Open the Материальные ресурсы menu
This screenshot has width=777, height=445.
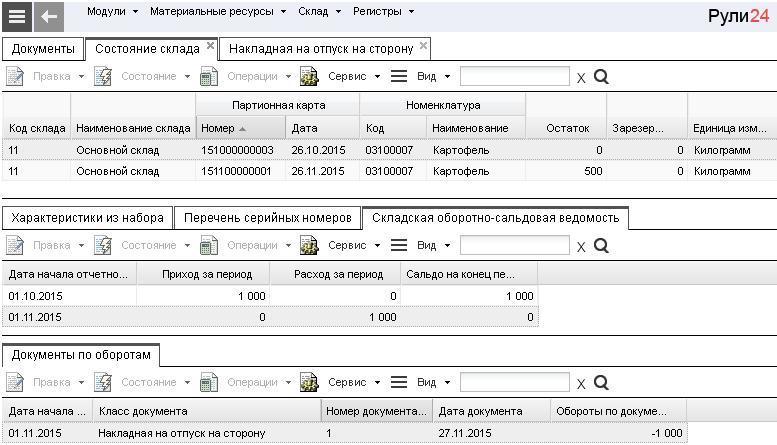(218, 11)
